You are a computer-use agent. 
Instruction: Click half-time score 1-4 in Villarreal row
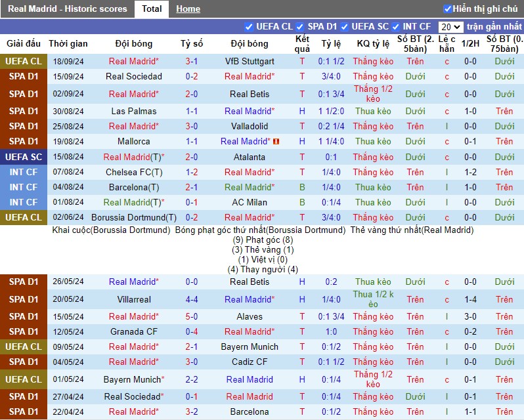point(470,299)
